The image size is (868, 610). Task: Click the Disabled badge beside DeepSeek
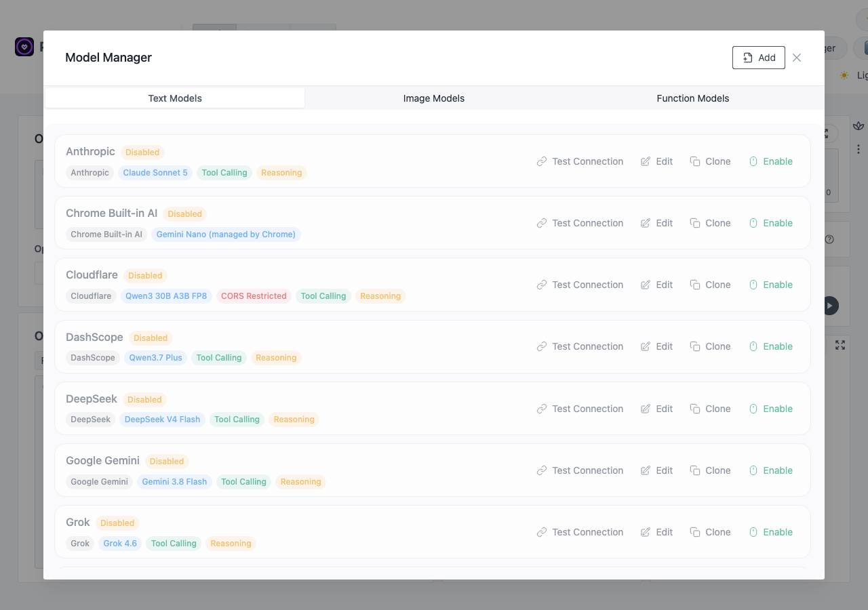pyautogui.click(x=144, y=400)
